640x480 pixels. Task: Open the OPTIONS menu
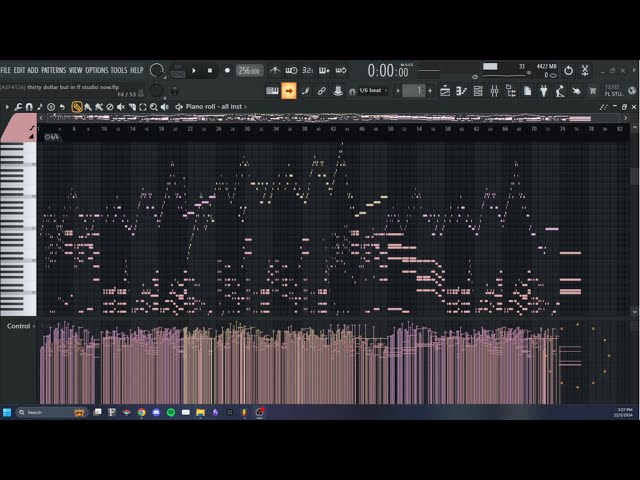pyautogui.click(x=97, y=70)
